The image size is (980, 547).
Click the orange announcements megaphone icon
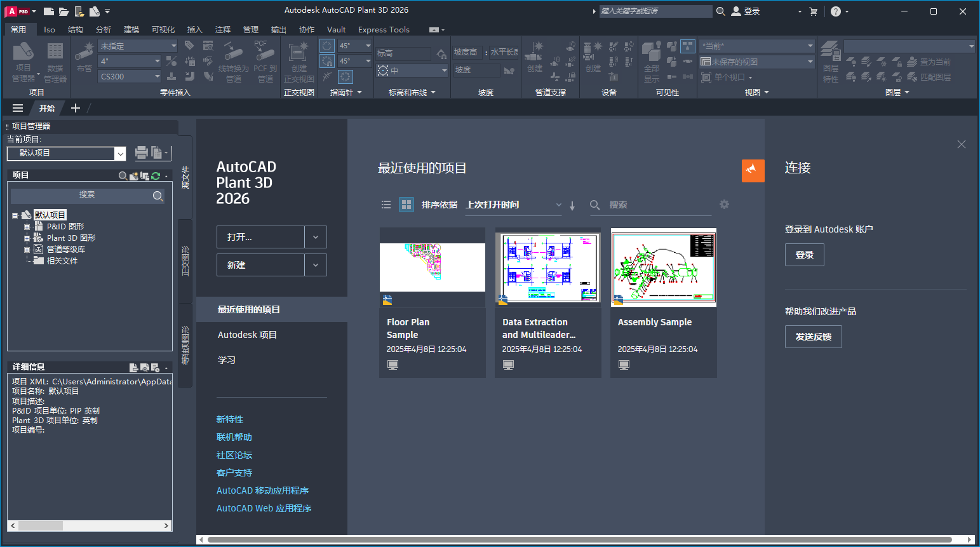[x=753, y=170]
